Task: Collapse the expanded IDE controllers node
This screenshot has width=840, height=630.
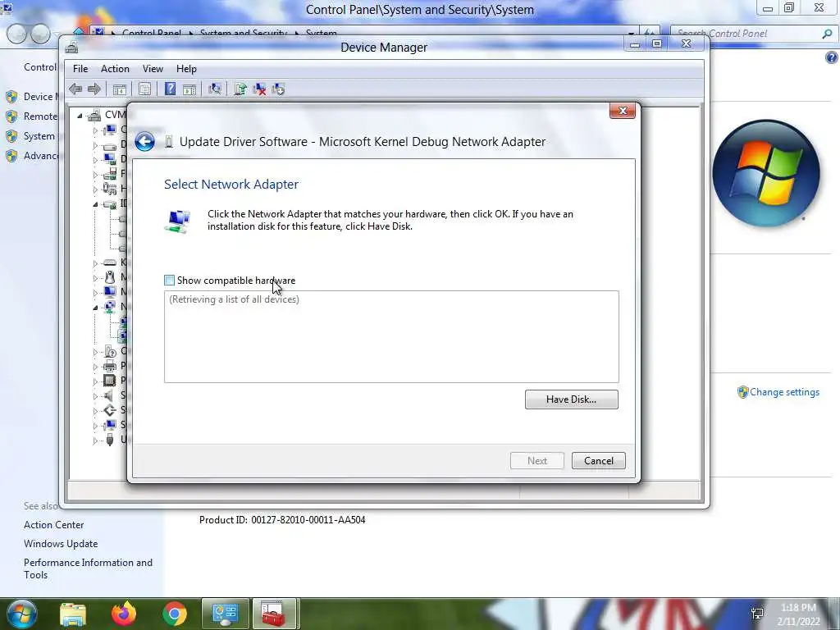Action: click(x=95, y=204)
